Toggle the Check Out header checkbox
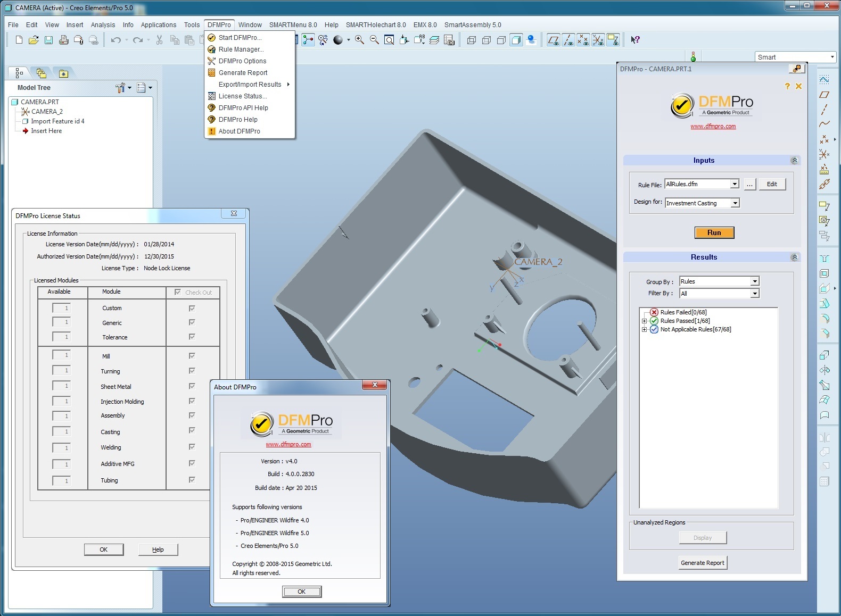Image resolution: width=841 pixels, height=616 pixels. pyautogui.click(x=178, y=292)
